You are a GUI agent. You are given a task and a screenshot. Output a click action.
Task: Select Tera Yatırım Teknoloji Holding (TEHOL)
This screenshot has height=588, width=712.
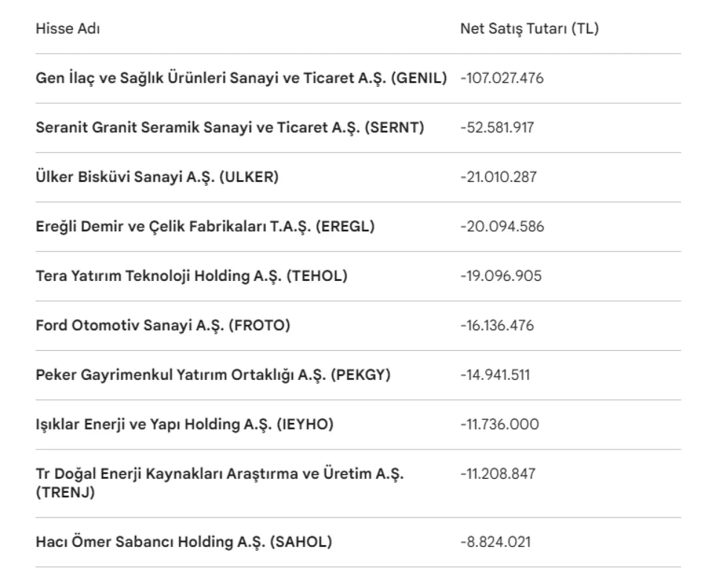click(191, 276)
